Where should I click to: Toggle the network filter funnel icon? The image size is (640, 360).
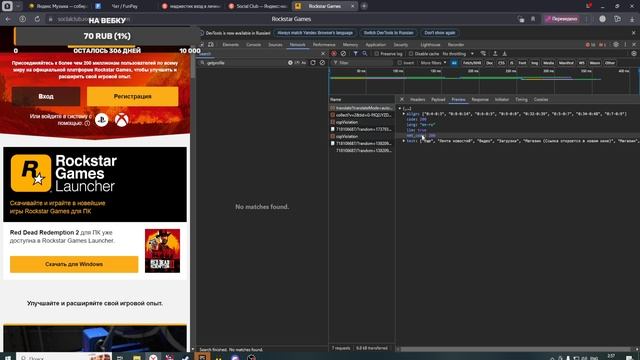pos(356,53)
